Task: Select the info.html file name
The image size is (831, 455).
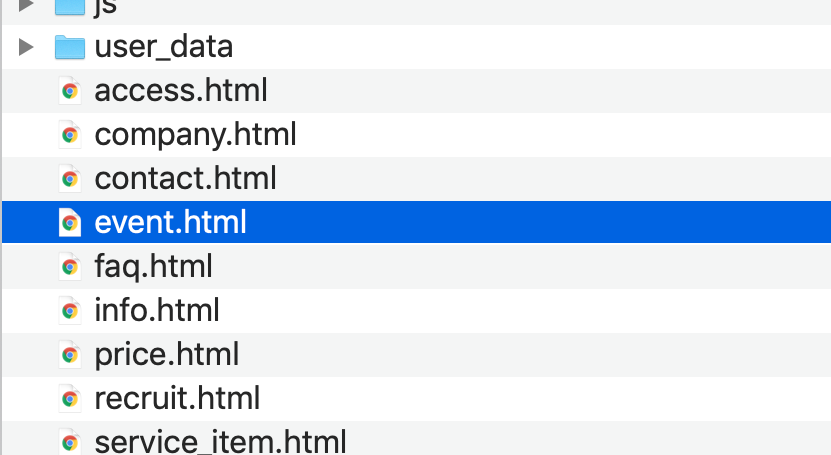Action: point(157,310)
